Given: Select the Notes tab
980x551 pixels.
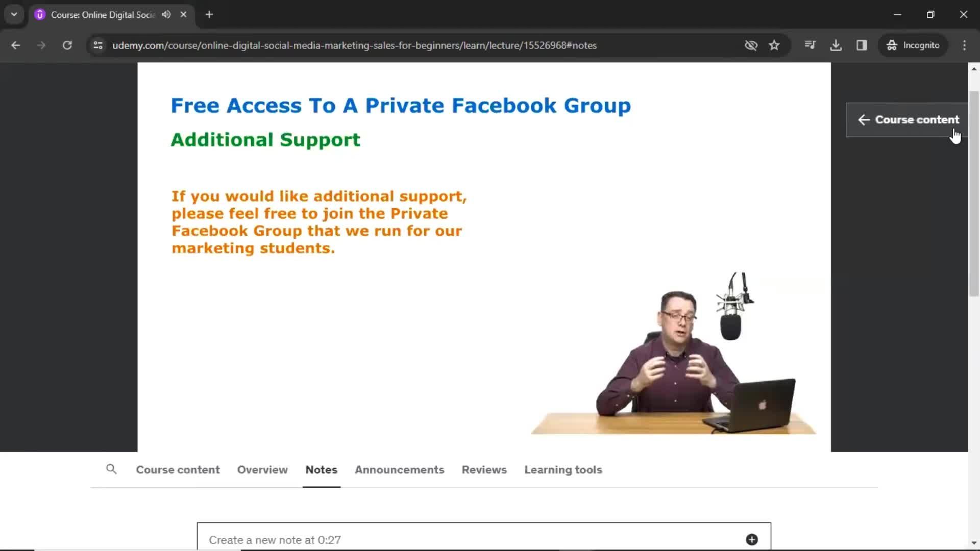Looking at the screenshot, I should (x=321, y=469).
